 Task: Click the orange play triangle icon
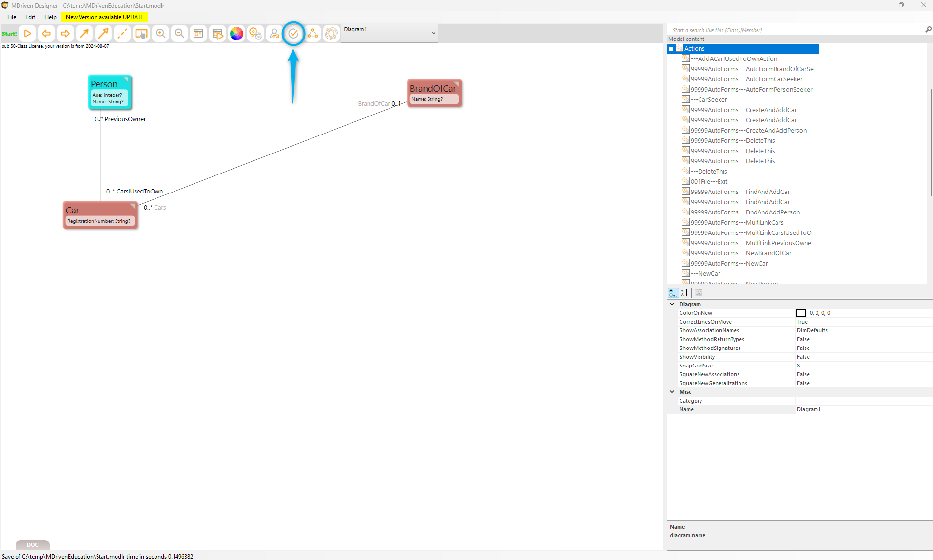tap(28, 34)
